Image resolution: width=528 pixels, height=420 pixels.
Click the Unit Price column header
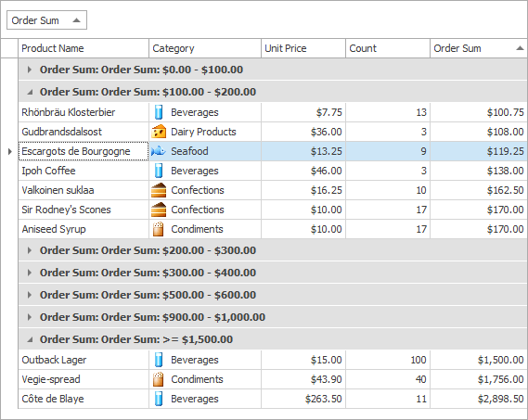tap(303, 48)
